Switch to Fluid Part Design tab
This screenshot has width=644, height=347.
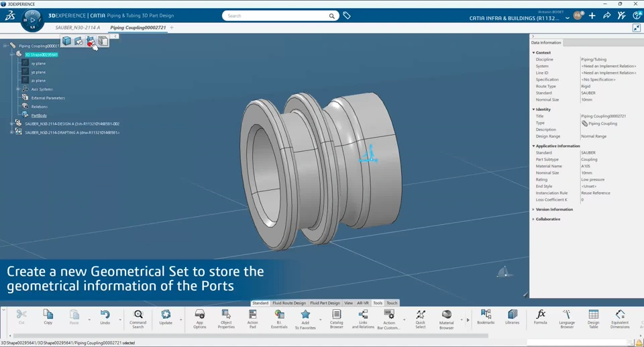[x=325, y=303]
